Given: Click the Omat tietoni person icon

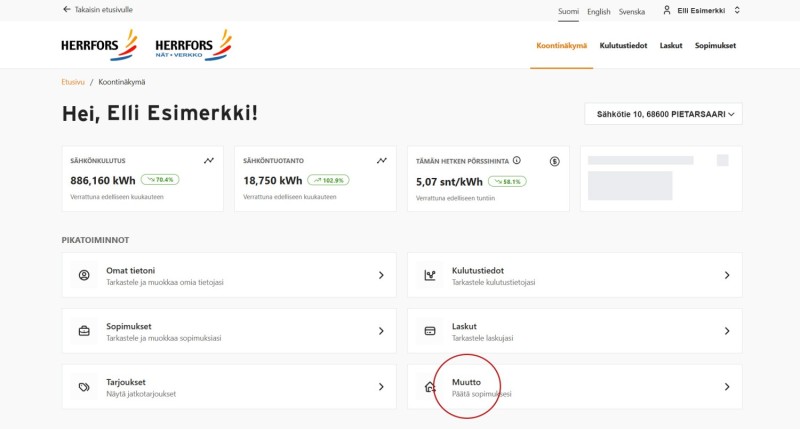Looking at the screenshot, I should click(84, 275).
